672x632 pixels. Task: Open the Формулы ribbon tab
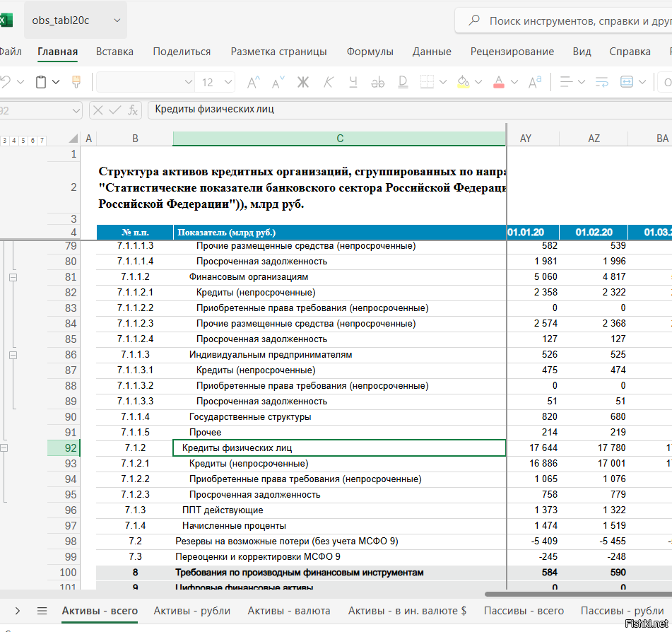point(370,52)
